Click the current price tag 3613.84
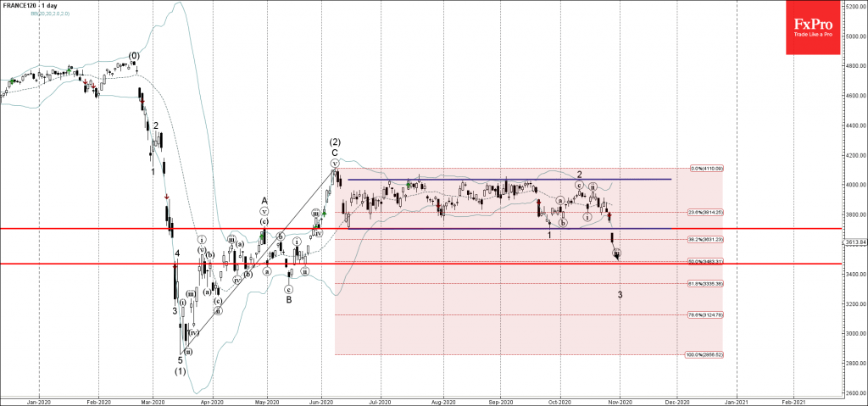 click(854, 242)
